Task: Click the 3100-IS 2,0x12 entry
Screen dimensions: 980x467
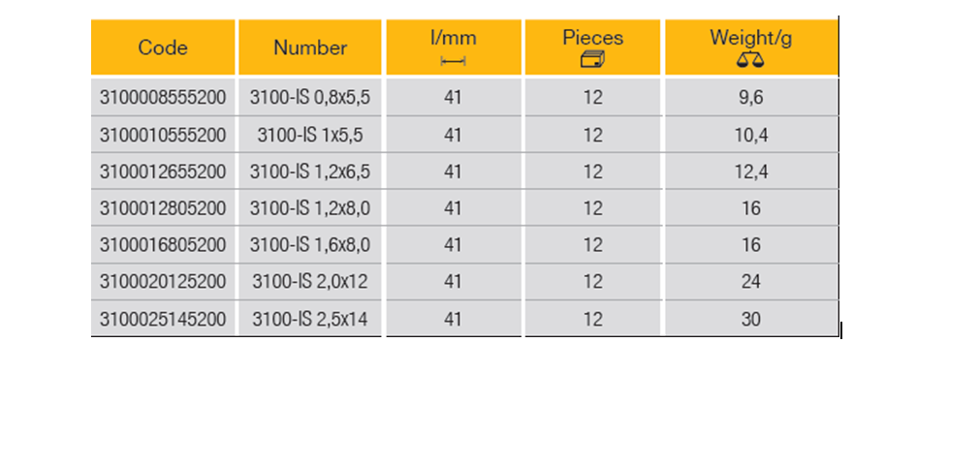Action: click(310, 282)
